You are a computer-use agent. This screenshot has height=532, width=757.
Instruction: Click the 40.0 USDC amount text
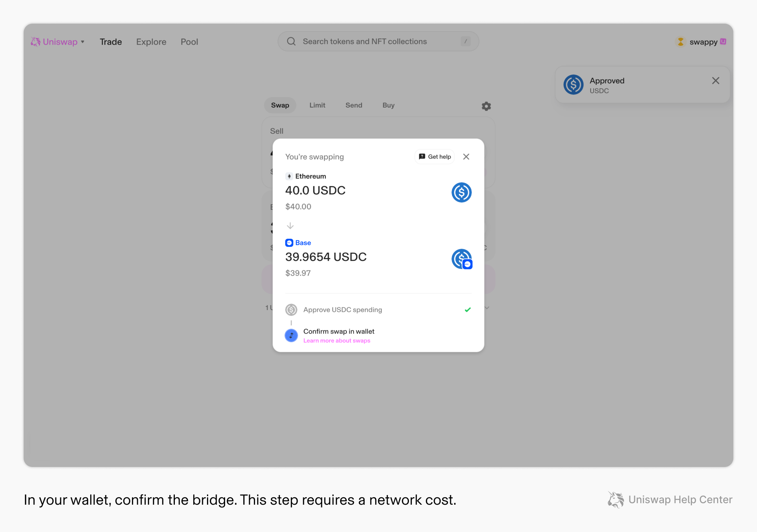pos(315,190)
